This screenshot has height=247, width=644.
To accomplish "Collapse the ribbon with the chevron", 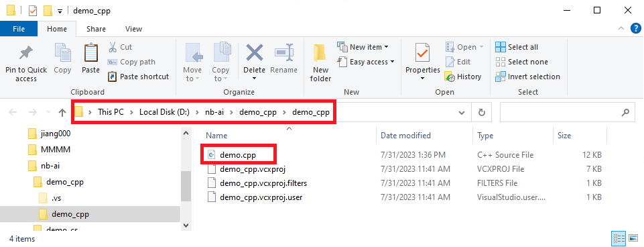I will pos(621,28).
